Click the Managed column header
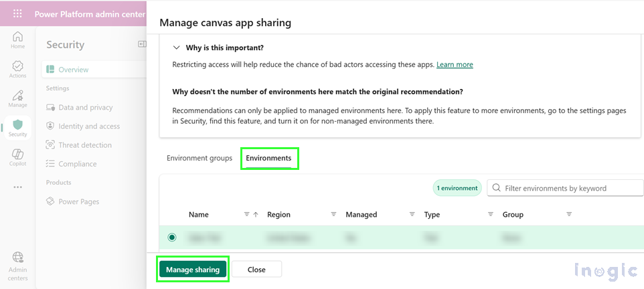The height and width of the screenshot is (289, 644). [361, 215]
